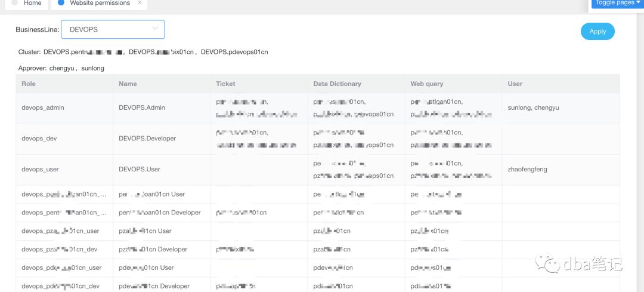Click the Name column header
Screen dimensions: 644x292
(128, 84)
